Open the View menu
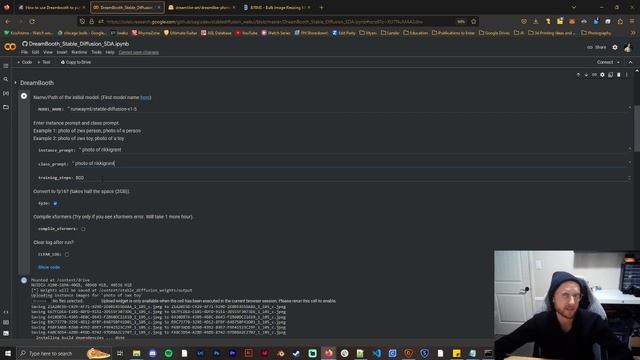 [x=48, y=52]
